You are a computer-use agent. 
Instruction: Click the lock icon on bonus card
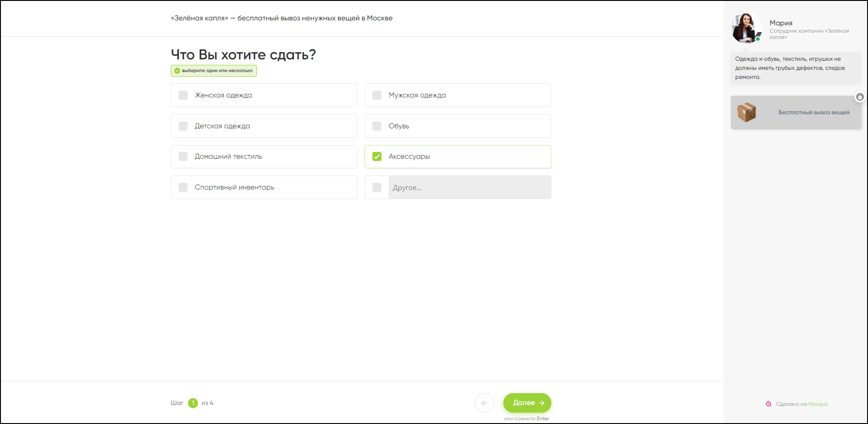859,97
